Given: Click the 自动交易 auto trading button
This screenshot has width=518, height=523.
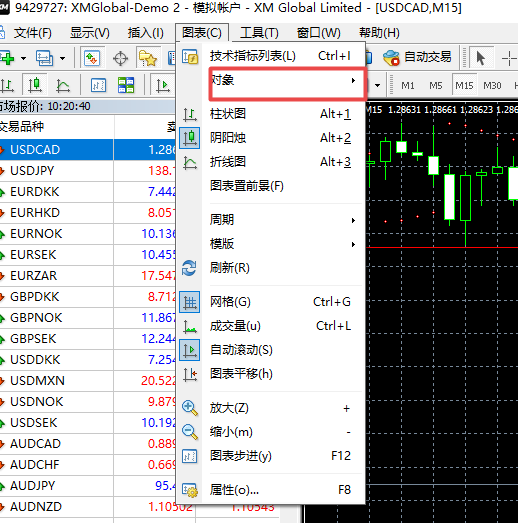Looking at the screenshot, I should [417, 57].
